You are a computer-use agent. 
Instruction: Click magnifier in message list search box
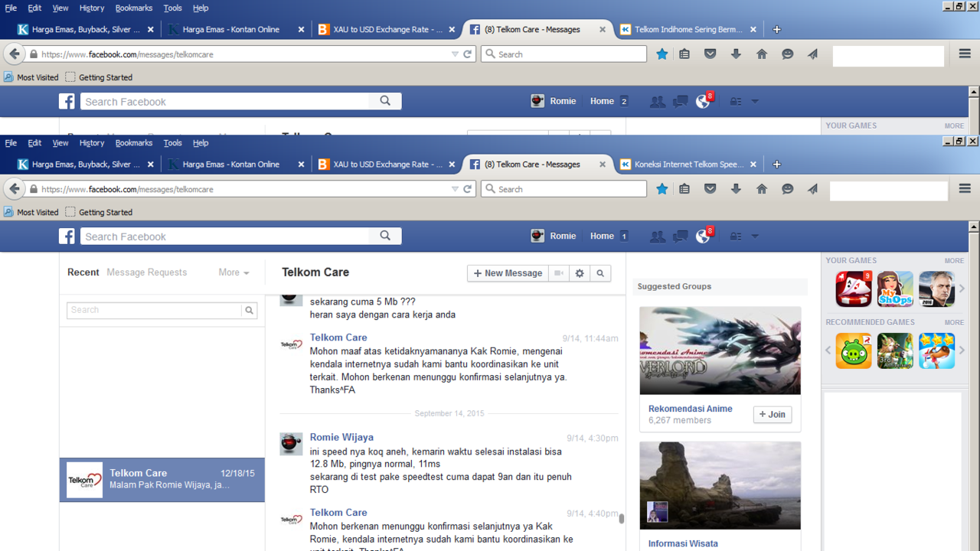(x=249, y=310)
